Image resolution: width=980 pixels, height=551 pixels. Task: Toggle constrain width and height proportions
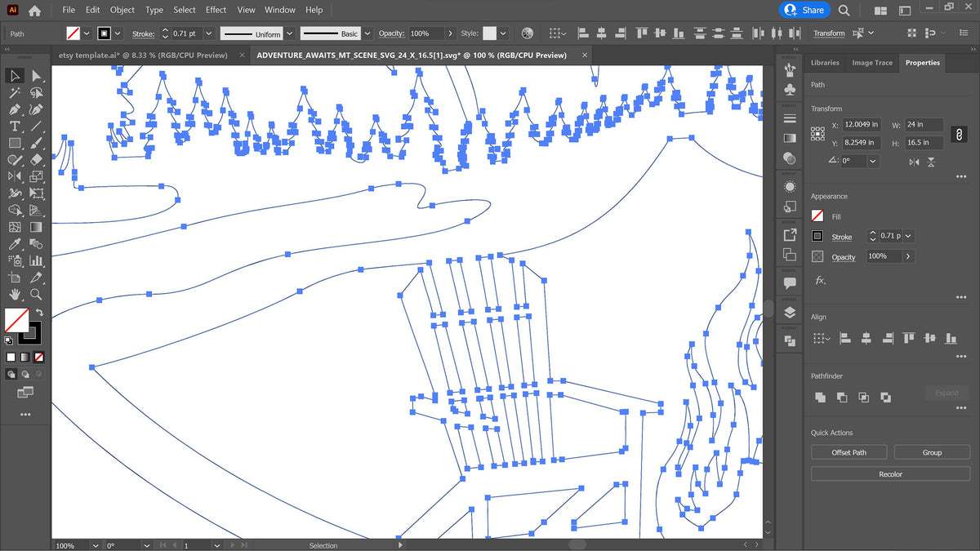(960, 133)
